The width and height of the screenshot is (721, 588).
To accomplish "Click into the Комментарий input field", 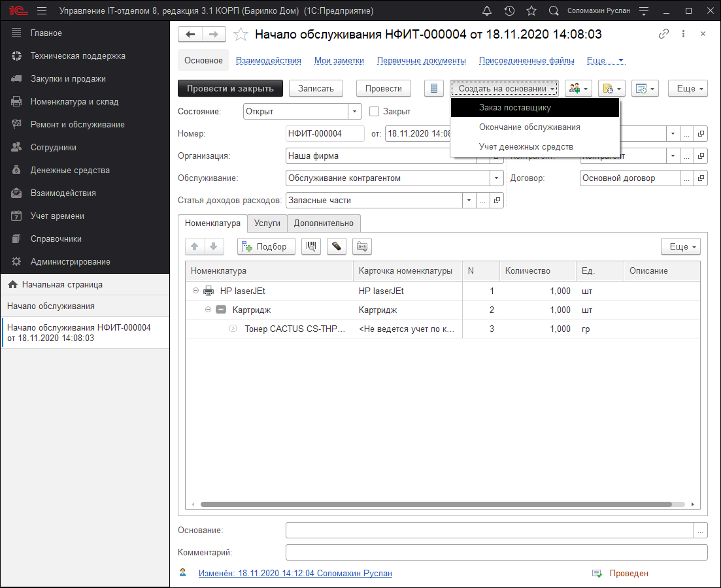I will (496, 553).
